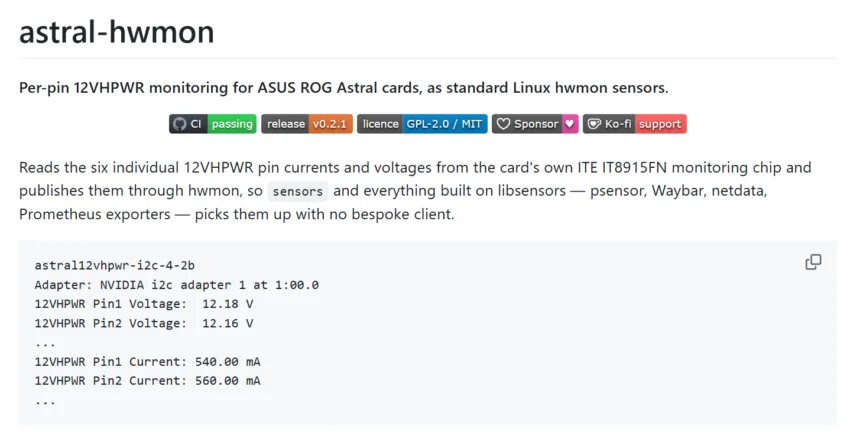Click the bold Per-pin 12VHPWR monitoring description
The image size is (850, 432).
click(344, 88)
